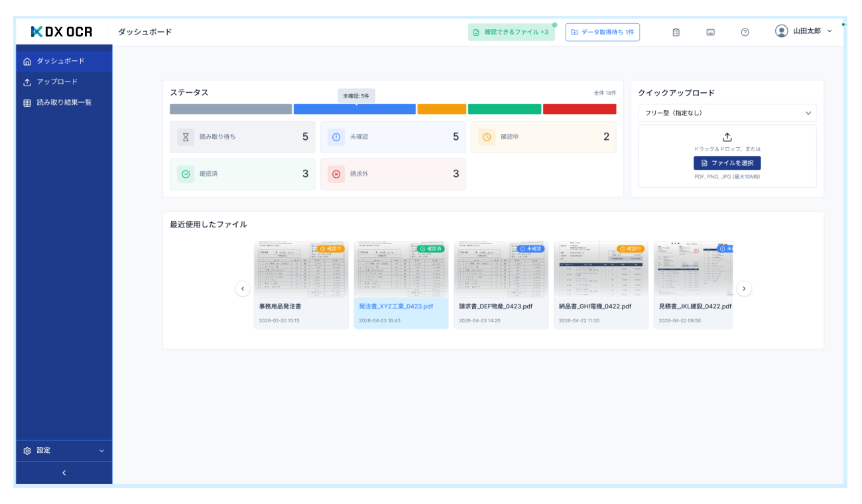Open the 見積書_JKL建設_0422.pdf thumbnail

point(694,269)
